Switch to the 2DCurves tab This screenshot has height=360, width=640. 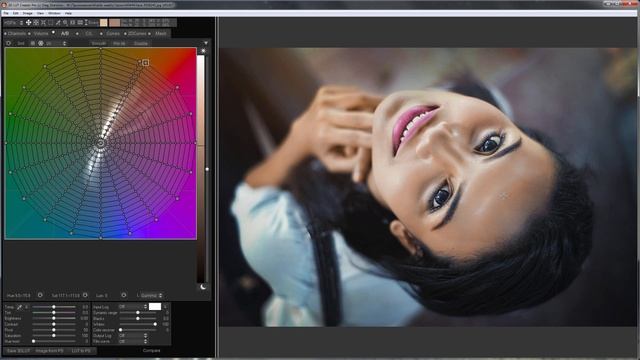pos(137,33)
